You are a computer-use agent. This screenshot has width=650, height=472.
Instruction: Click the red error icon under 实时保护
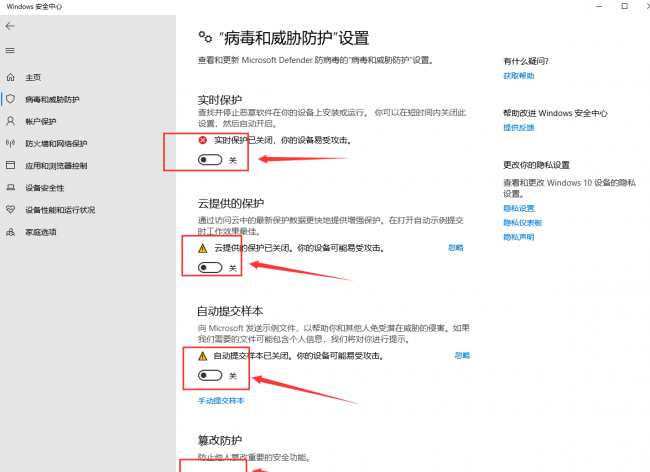click(x=203, y=140)
